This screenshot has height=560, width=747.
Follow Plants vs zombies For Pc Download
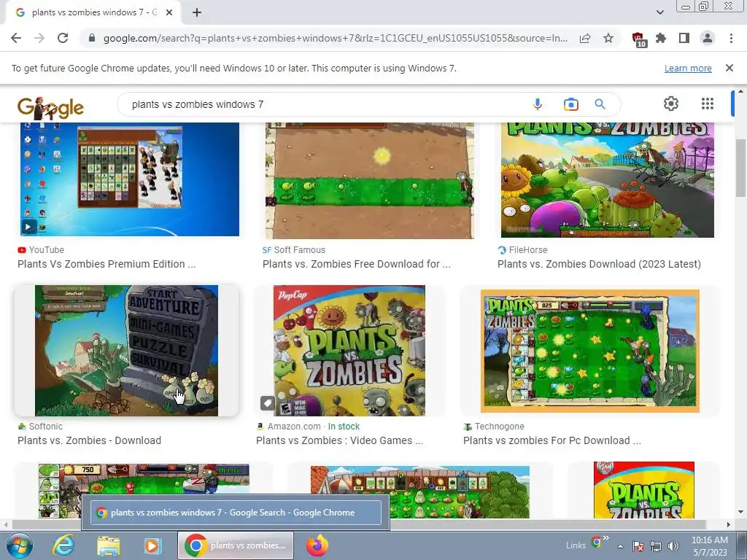coord(552,440)
